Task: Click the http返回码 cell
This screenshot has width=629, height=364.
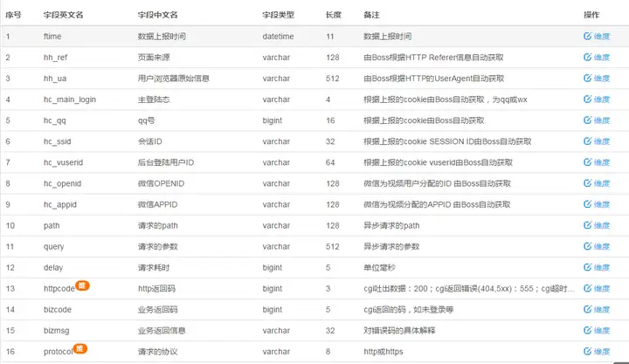Action: pyautogui.click(x=157, y=289)
